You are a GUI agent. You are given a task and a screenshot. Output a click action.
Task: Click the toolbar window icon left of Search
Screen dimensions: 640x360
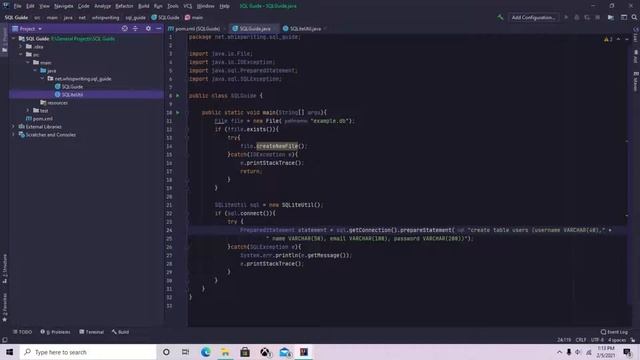(x=624, y=18)
